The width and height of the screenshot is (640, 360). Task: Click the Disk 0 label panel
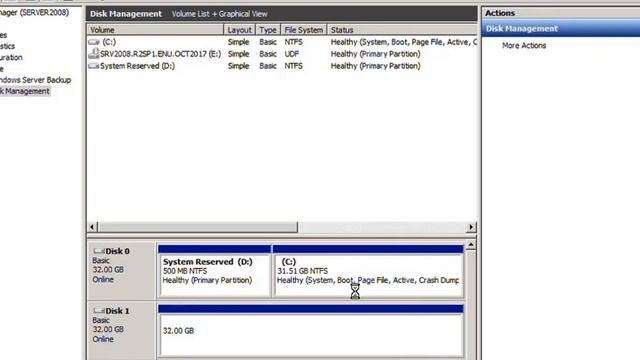pos(122,271)
